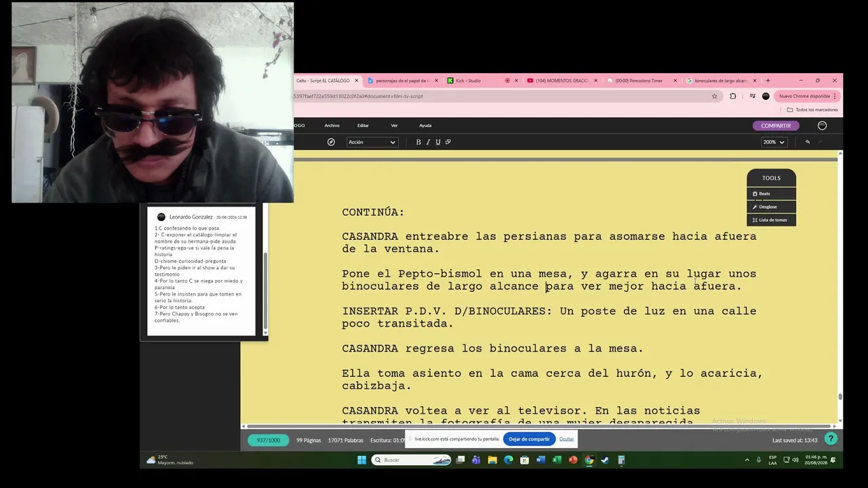Open the Editar menu
Image resolution: width=868 pixels, height=488 pixels.
(x=363, y=125)
